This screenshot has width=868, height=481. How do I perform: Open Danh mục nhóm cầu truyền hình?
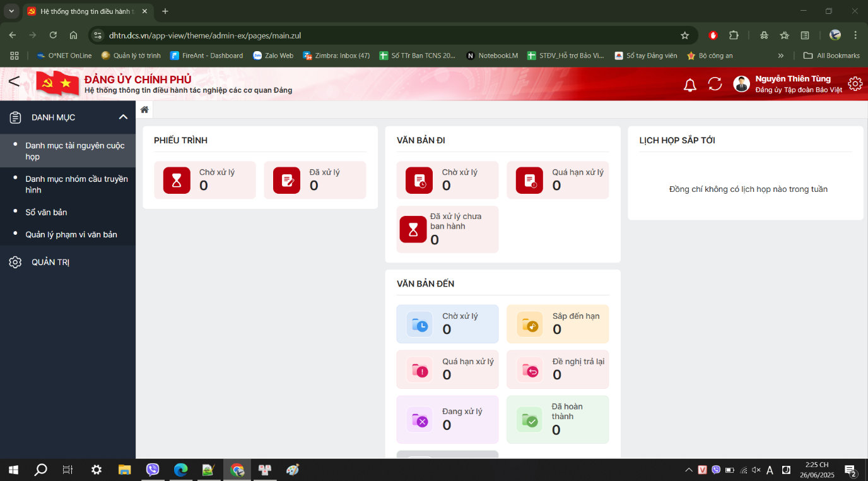click(76, 184)
